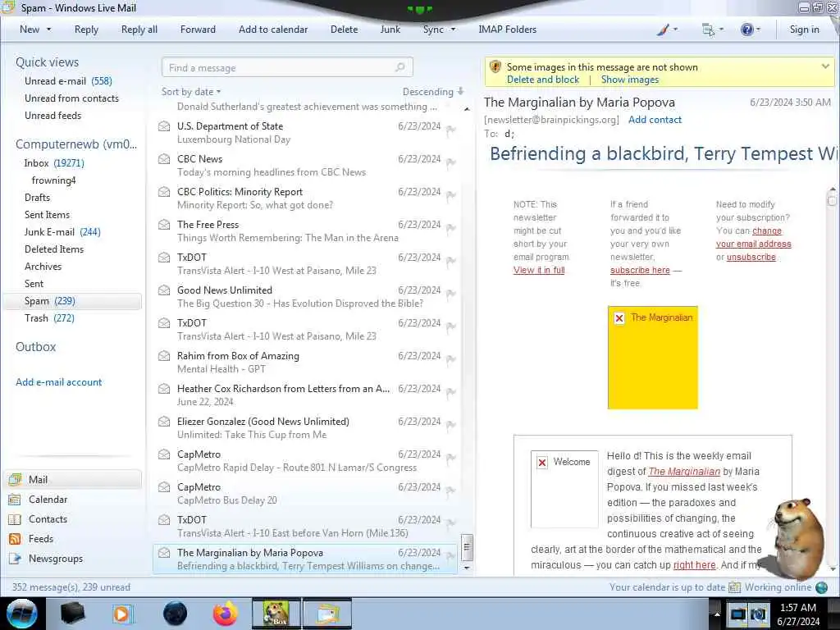Open IMAP Folders
This screenshot has height=630, width=840.
tap(507, 30)
